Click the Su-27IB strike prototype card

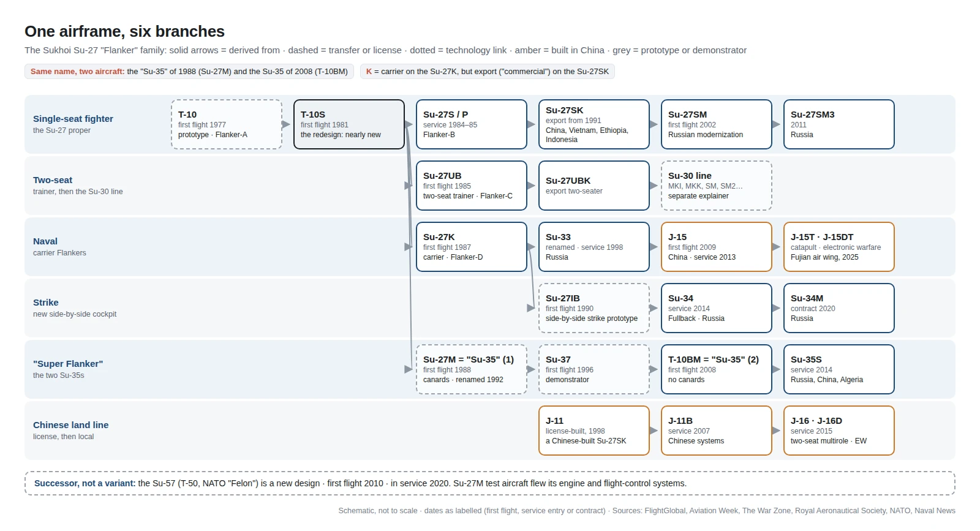point(594,308)
